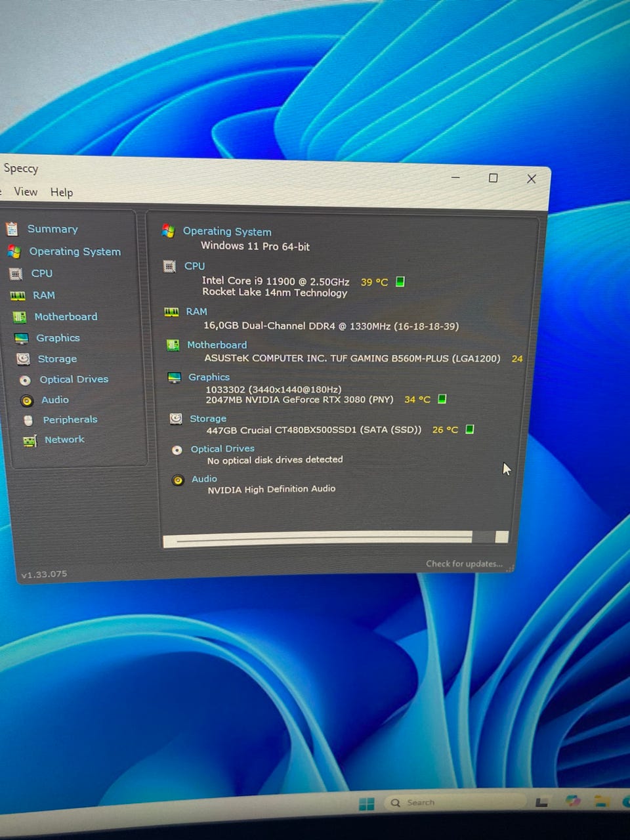Open the Operating System heading link
The width and height of the screenshot is (630, 840).
(226, 232)
